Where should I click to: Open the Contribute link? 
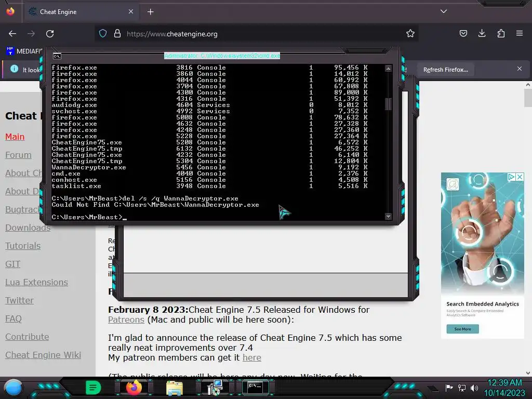pyautogui.click(x=27, y=337)
